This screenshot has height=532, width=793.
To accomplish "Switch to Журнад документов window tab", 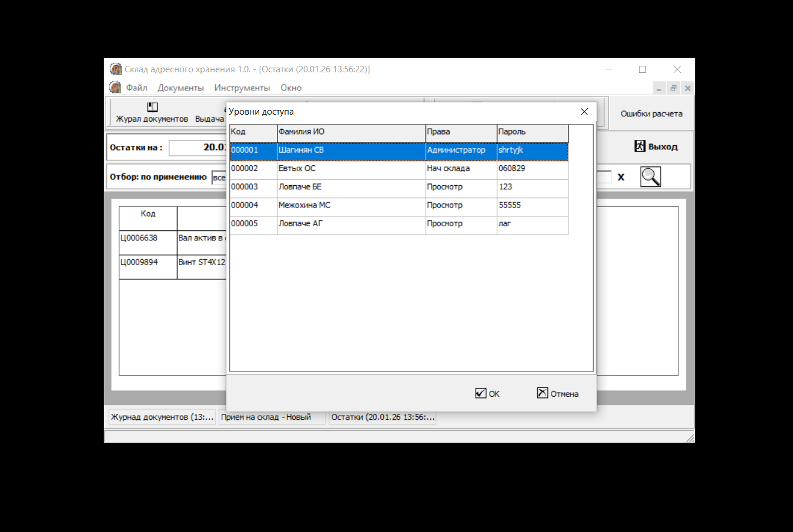I will pyautogui.click(x=162, y=417).
